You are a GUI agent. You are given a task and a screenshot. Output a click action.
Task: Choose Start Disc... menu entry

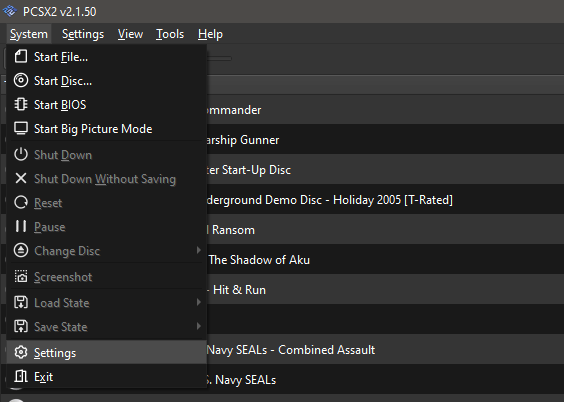click(x=106, y=81)
